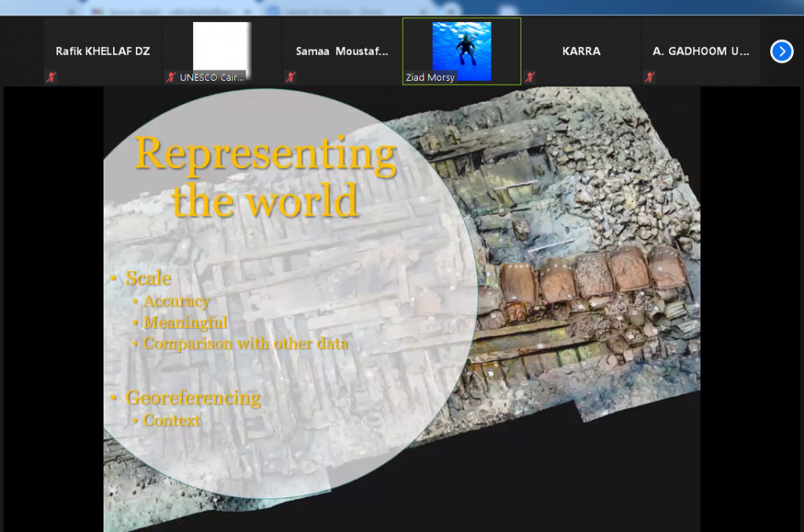804x532 pixels.
Task: Click the 'Scale' bullet on the slide
Action: (148, 279)
